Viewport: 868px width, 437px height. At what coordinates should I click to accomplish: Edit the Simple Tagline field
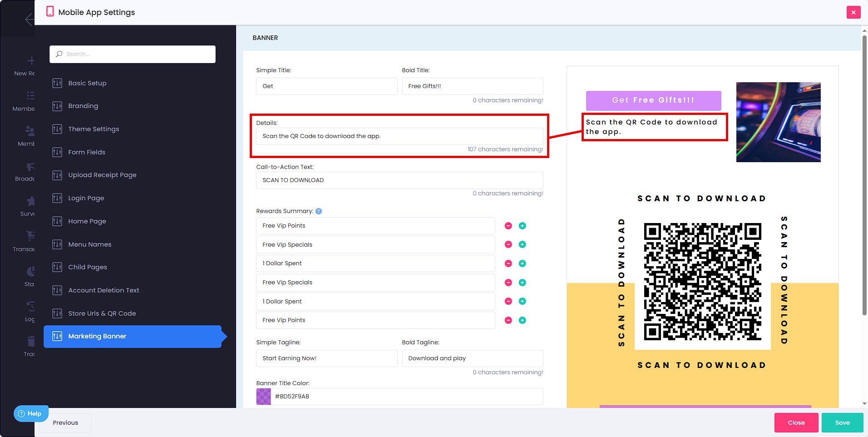point(327,358)
